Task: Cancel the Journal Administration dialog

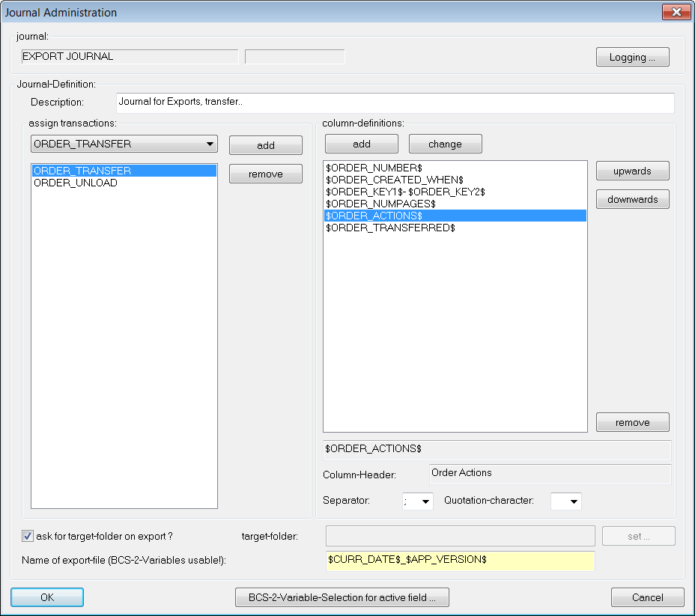Action: coord(648,597)
